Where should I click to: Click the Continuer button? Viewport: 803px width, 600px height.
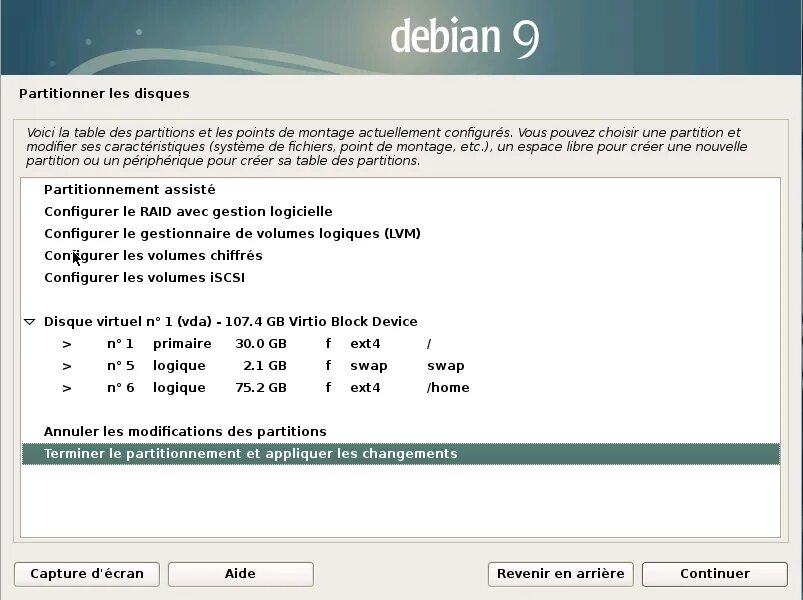[x=714, y=574]
